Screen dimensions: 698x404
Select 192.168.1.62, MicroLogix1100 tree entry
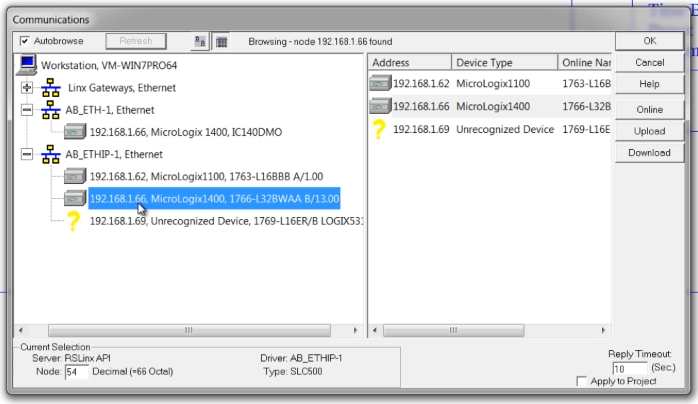(206, 177)
